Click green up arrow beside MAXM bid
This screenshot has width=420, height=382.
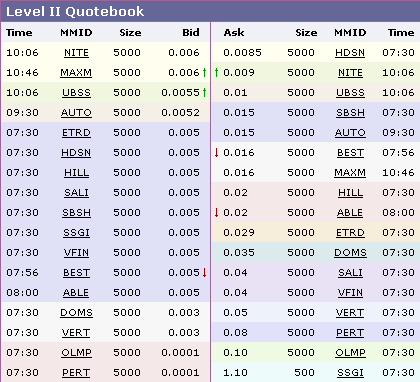click(x=204, y=72)
